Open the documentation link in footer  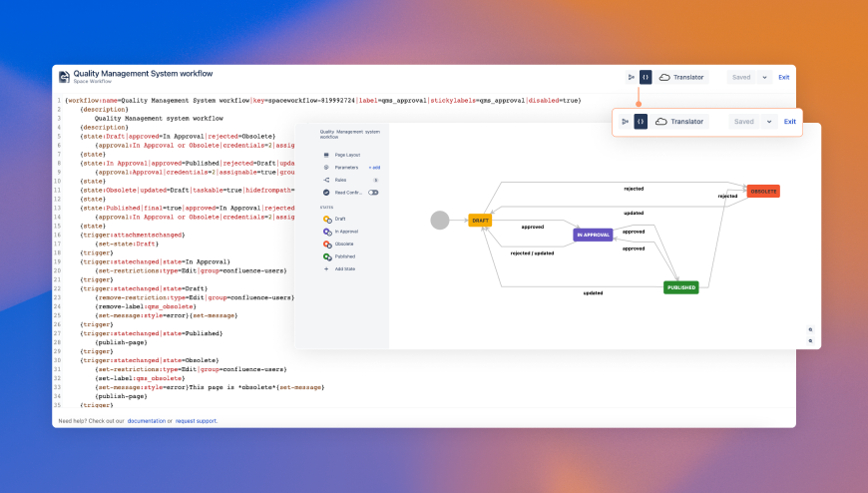coord(146,421)
